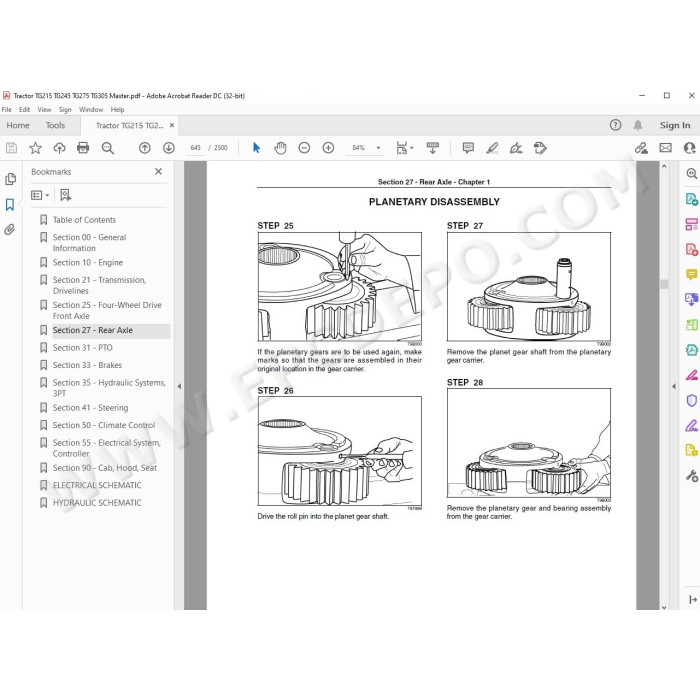The height and width of the screenshot is (700, 700).
Task: Select the Highlight text pen tool
Action: point(492,148)
